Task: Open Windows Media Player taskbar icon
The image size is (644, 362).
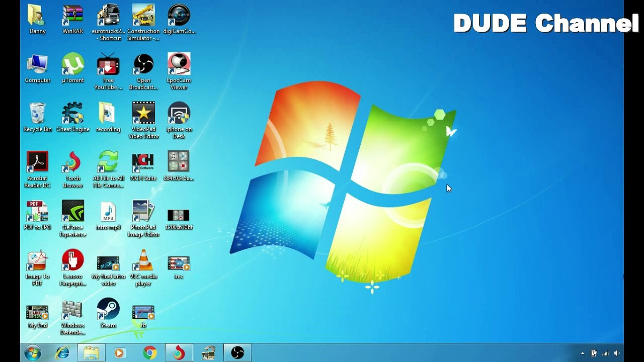Action: click(119, 353)
